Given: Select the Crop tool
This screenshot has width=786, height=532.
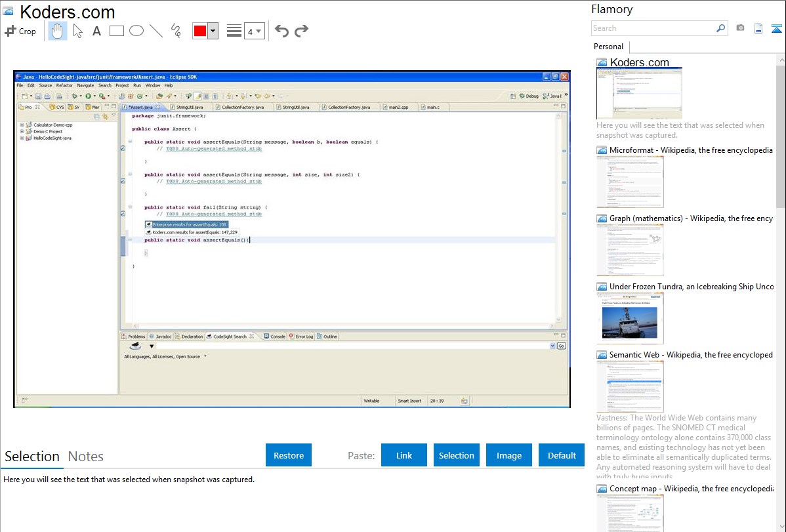Looking at the screenshot, I should click(20, 31).
